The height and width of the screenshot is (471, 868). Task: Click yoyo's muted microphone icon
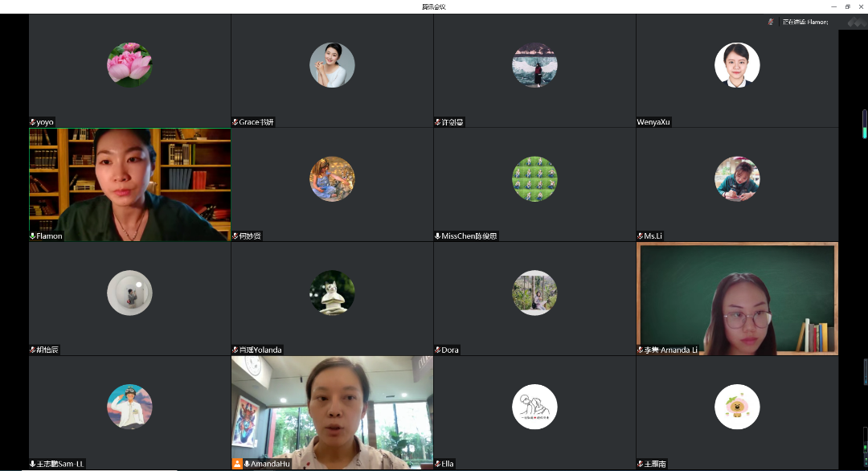click(33, 122)
